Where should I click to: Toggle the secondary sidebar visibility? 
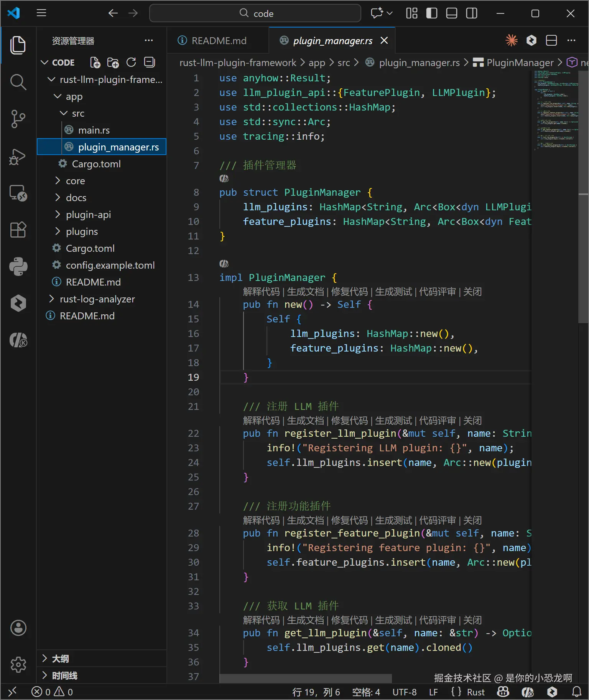pyautogui.click(x=471, y=13)
